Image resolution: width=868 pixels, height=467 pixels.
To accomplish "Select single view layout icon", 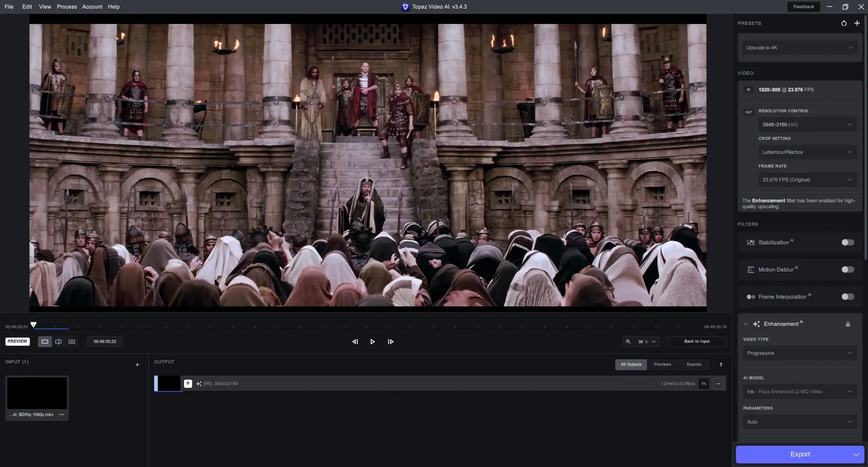I will [x=45, y=342].
